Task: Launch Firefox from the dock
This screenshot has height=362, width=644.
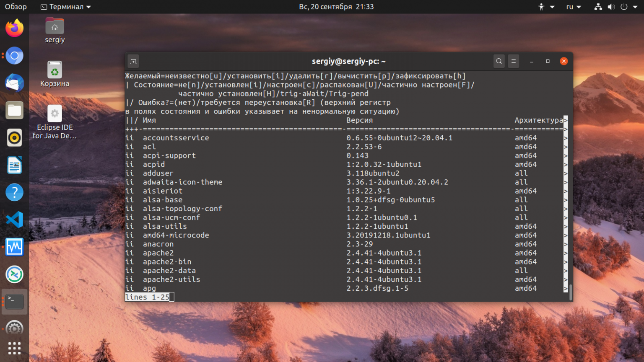Action: 14,28
